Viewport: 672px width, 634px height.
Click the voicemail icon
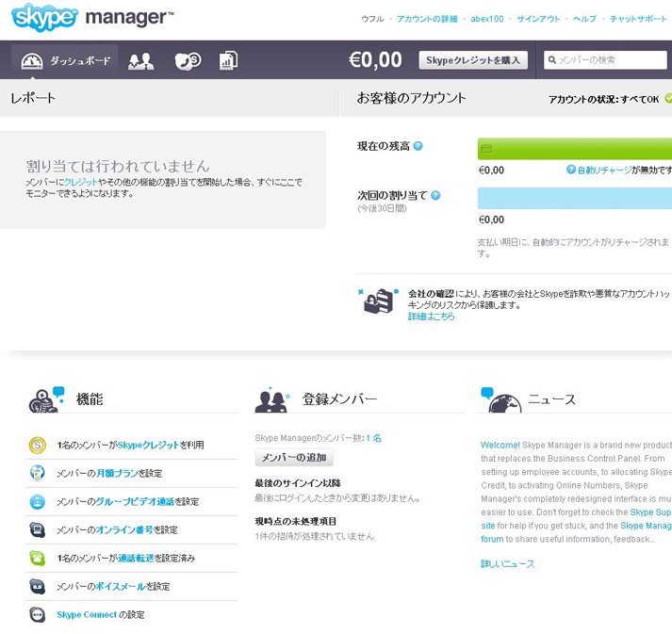click(38, 586)
